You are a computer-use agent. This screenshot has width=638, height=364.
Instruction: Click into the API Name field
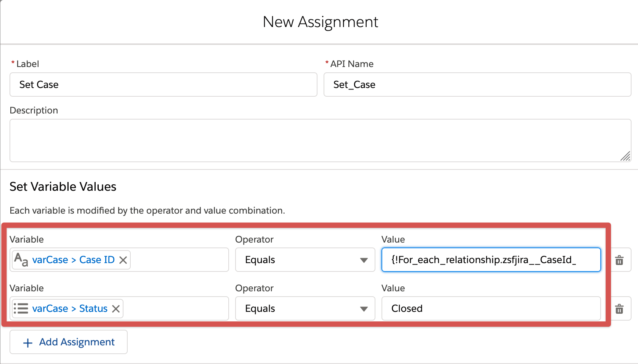(x=477, y=85)
